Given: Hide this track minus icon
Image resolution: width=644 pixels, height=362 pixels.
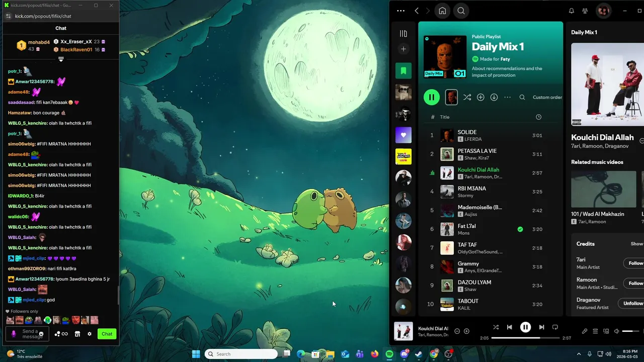Looking at the screenshot, I should pyautogui.click(x=457, y=331).
